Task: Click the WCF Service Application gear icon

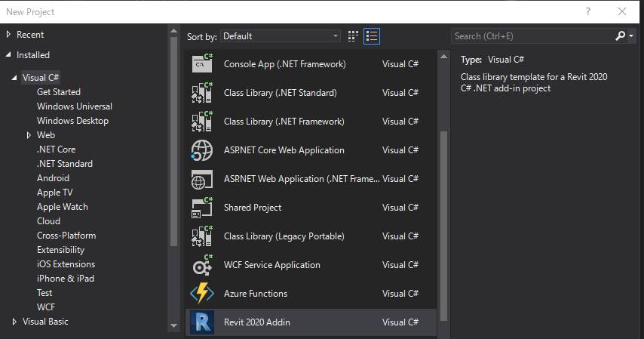Action: tap(202, 265)
